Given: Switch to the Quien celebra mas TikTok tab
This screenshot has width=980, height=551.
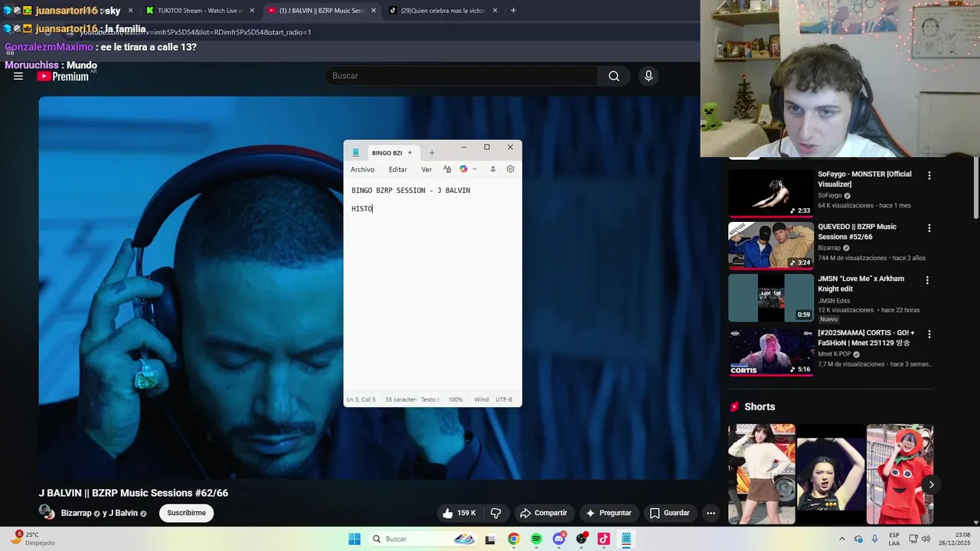Looking at the screenshot, I should click(443, 11).
